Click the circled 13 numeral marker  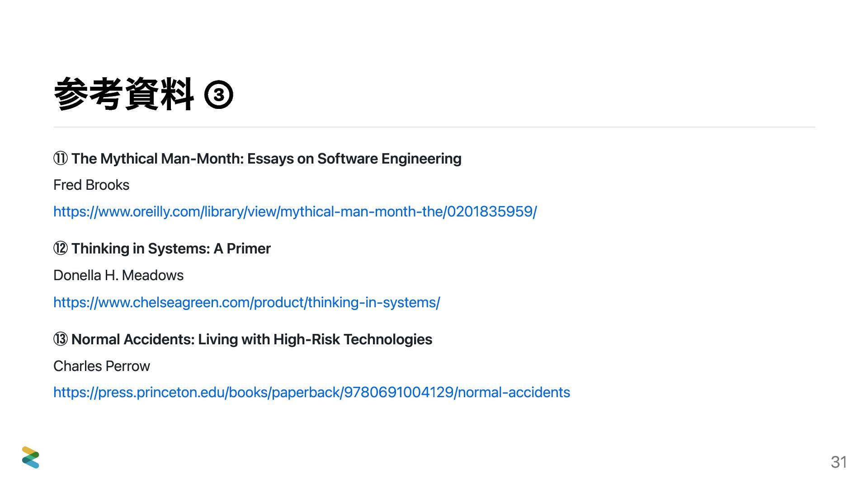point(61,339)
